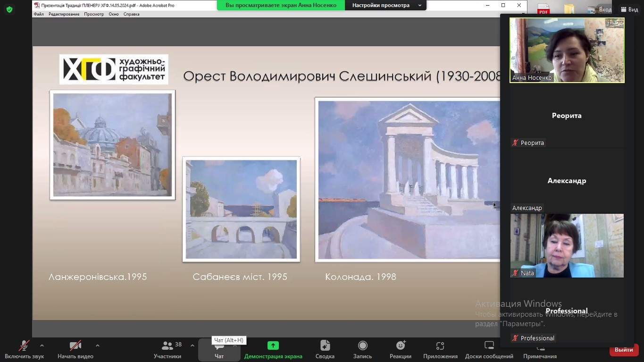
Task: Click the green shield encryption icon
Action: pyautogui.click(x=9, y=9)
